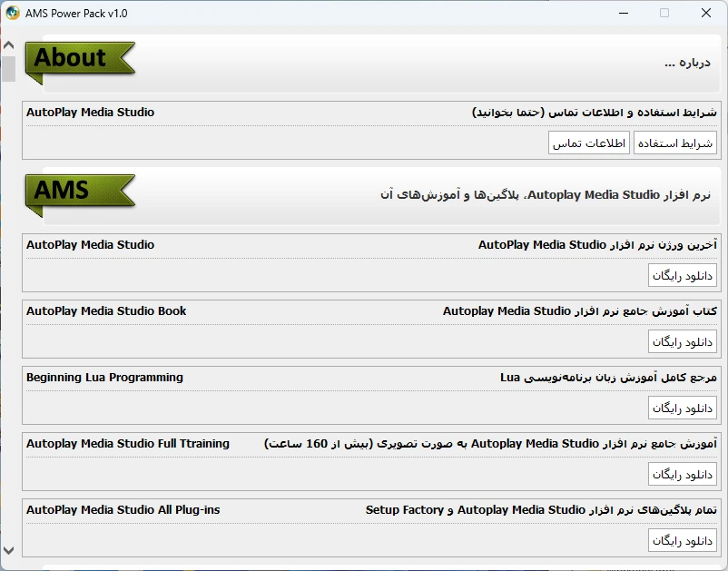The width and height of the screenshot is (728, 571).
Task: Click the Beginning Lua Programming heading
Action: [x=104, y=378]
